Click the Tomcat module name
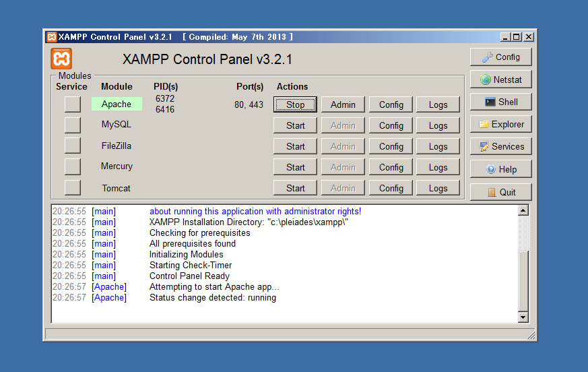 [117, 188]
